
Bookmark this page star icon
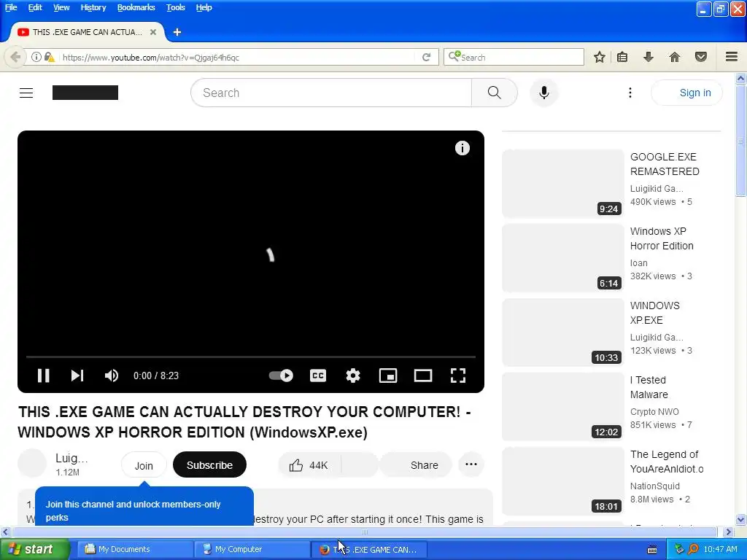click(600, 57)
